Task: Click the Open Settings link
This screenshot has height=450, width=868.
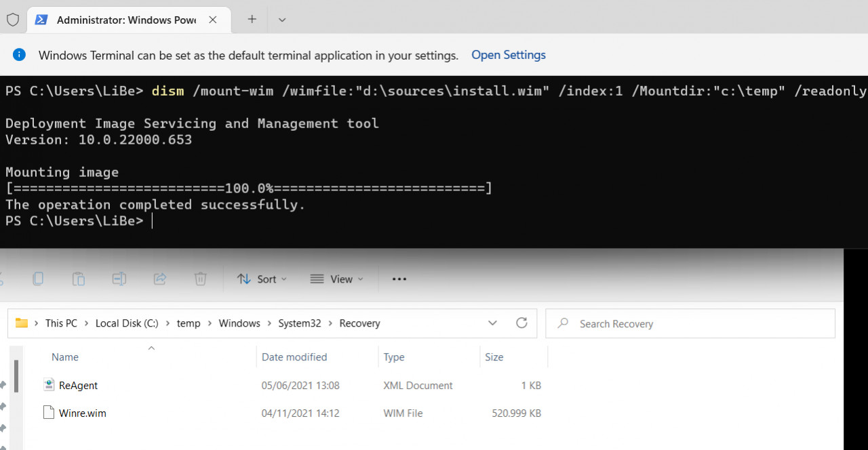Action: (508, 55)
